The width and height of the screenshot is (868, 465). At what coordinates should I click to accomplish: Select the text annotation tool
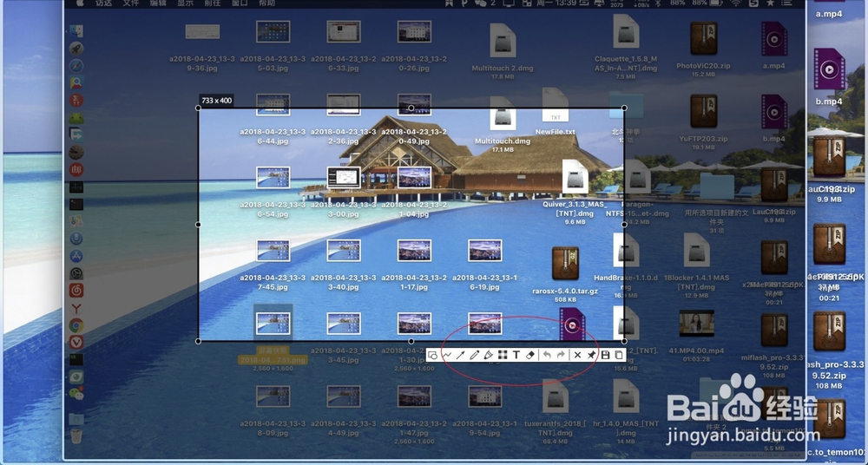pyautogui.click(x=516, y=356)
